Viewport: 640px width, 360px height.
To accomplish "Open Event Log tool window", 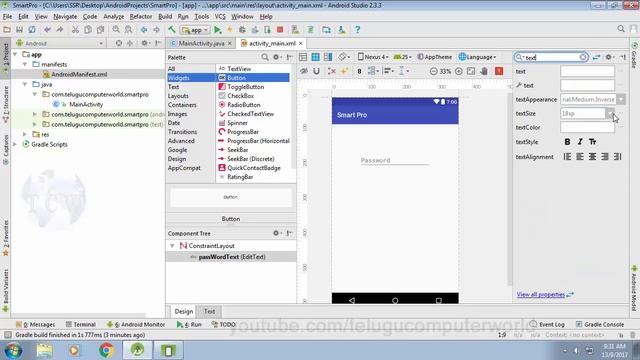I will 547,324.
